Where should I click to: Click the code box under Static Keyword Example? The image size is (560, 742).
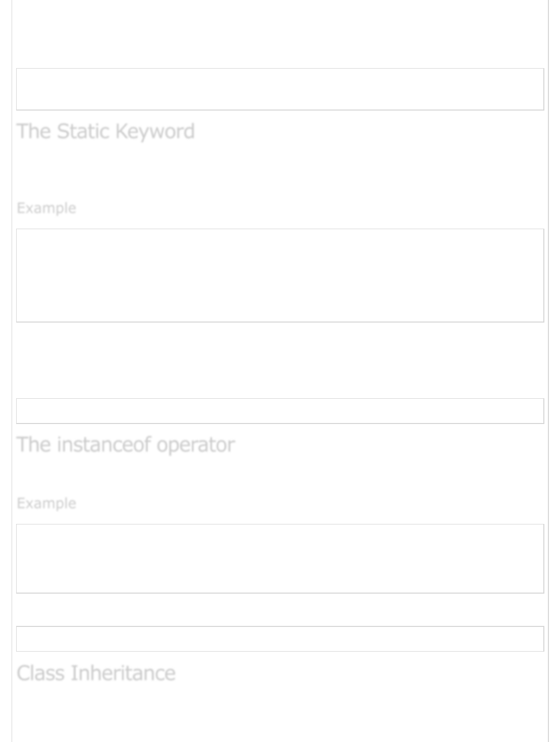[x=280, y=275]
